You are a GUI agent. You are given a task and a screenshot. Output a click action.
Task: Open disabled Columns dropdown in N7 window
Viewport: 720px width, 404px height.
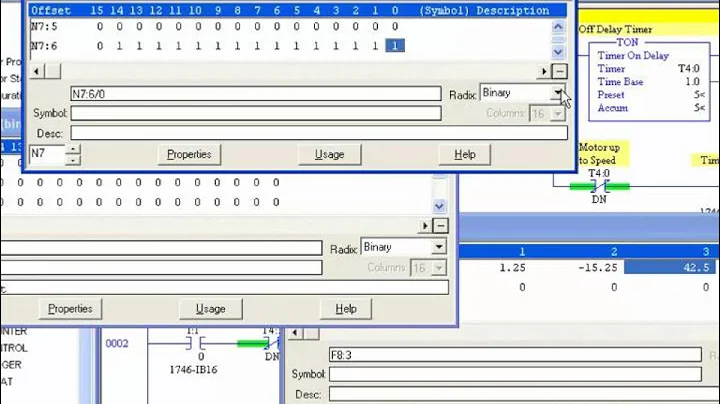(x=557, y=113)
